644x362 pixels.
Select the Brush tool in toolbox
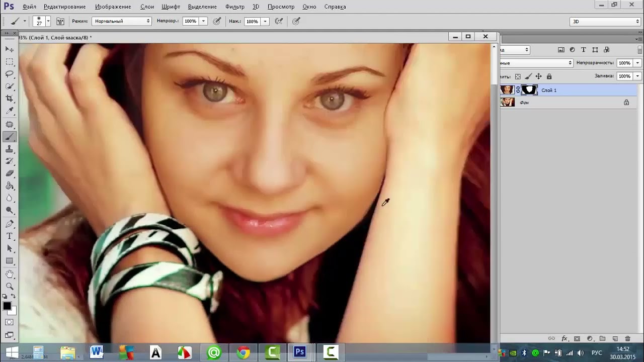[x=10, y=137]
